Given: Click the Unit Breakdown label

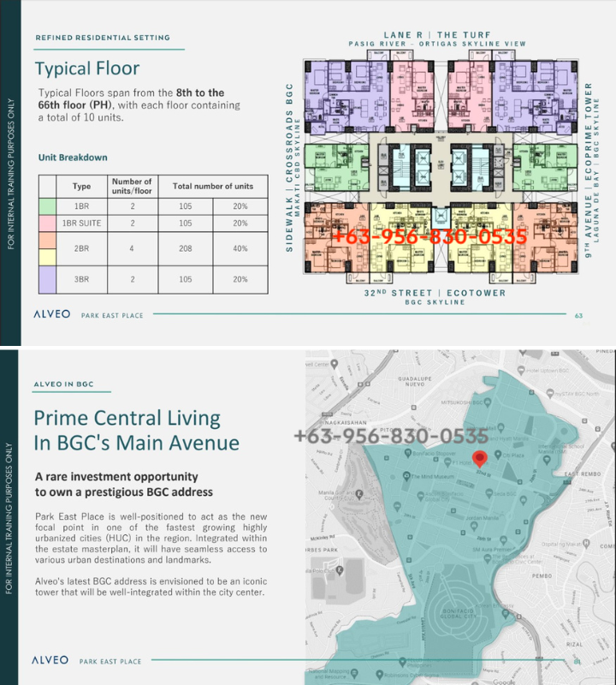Looking at the screenshot, I should click(73, 158).
